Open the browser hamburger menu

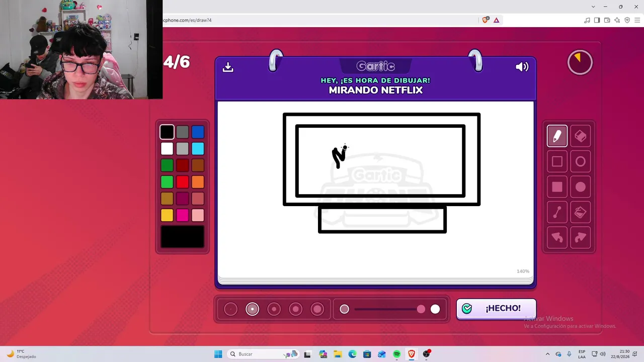click(x=637, y=20)
